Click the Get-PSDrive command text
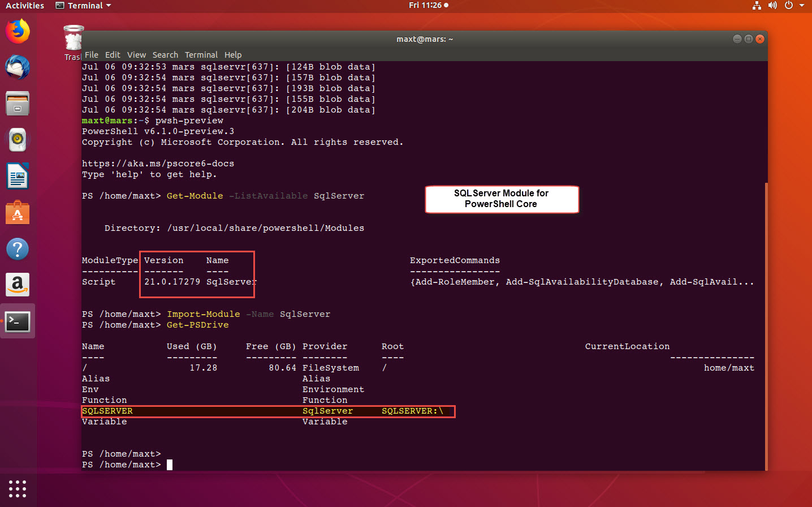The height and width of the screenshot is (507, 812). (197, 325)
